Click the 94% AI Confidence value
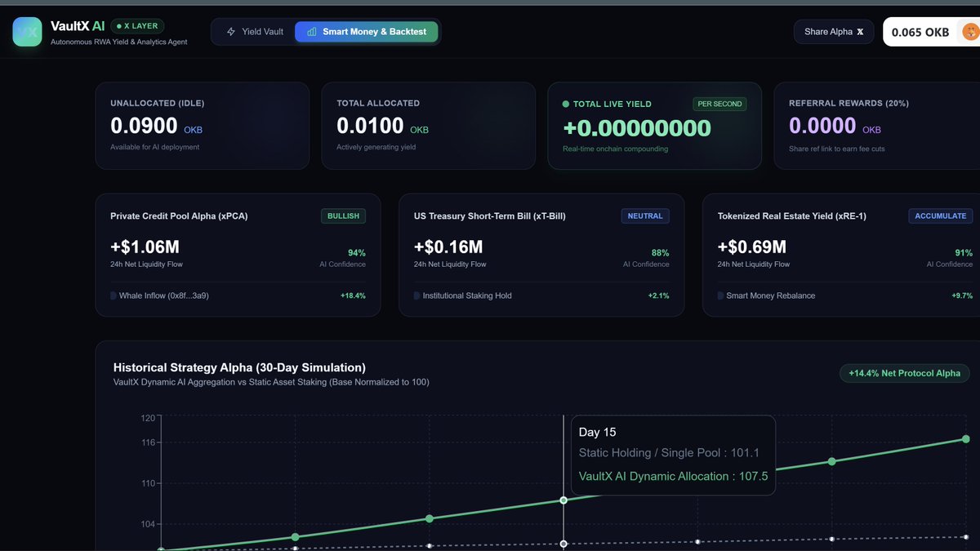 click(x=357, y=253)
